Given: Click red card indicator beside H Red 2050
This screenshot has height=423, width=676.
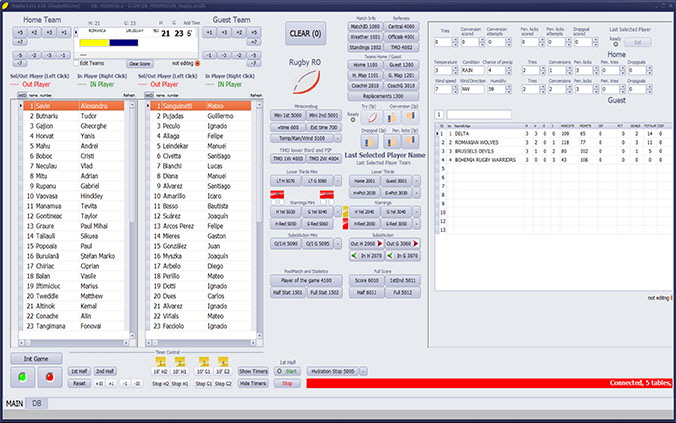Looking at the screenshot, I should point(345,224).
